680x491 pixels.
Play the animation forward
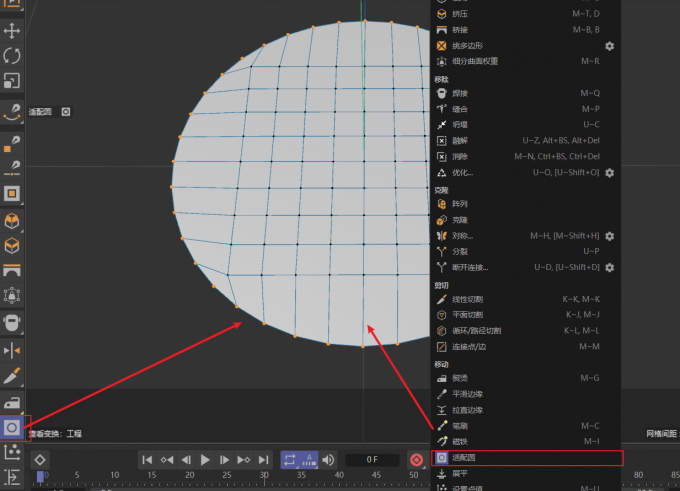click(205, 460)
